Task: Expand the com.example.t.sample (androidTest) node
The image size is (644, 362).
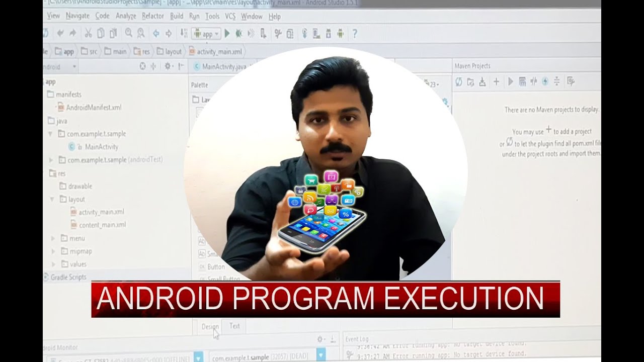Action: [x=51, y=160]
